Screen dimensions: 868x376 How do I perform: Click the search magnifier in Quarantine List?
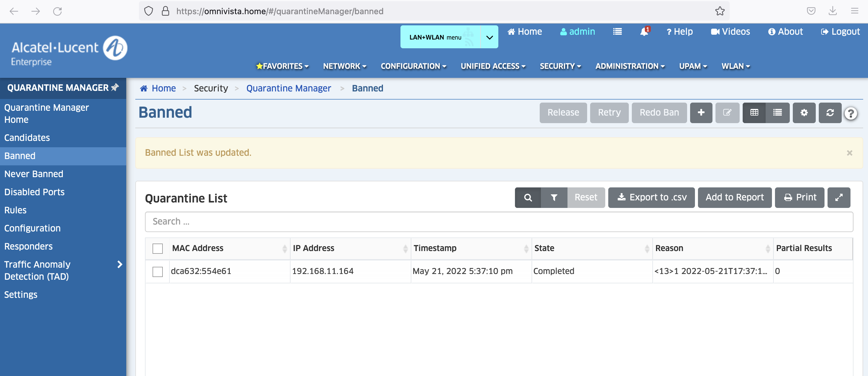coord(528,198)
